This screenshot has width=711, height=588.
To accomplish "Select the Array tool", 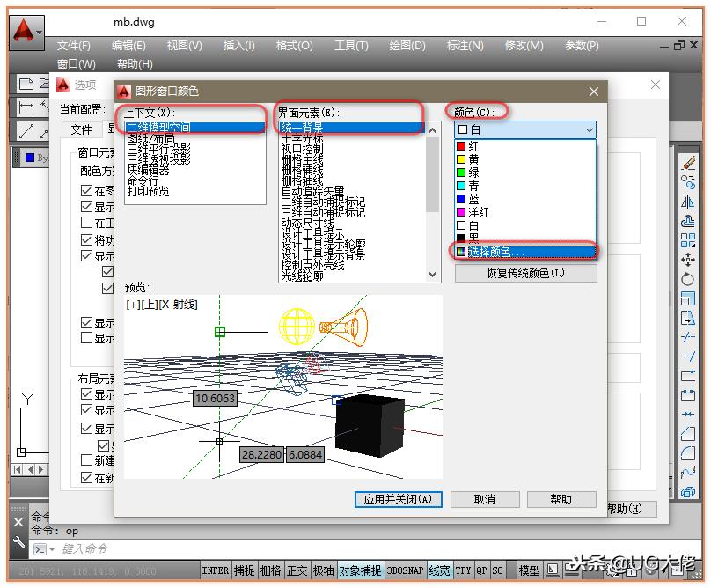I will (688, 240).
